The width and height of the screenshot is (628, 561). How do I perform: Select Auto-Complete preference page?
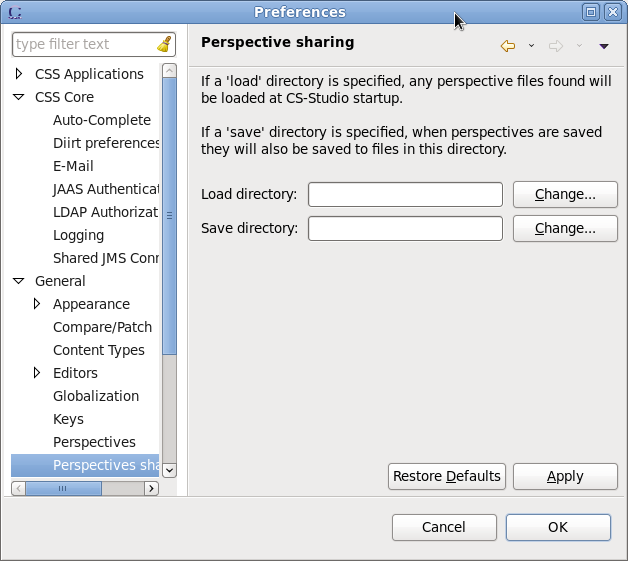[x=101, y=120]
